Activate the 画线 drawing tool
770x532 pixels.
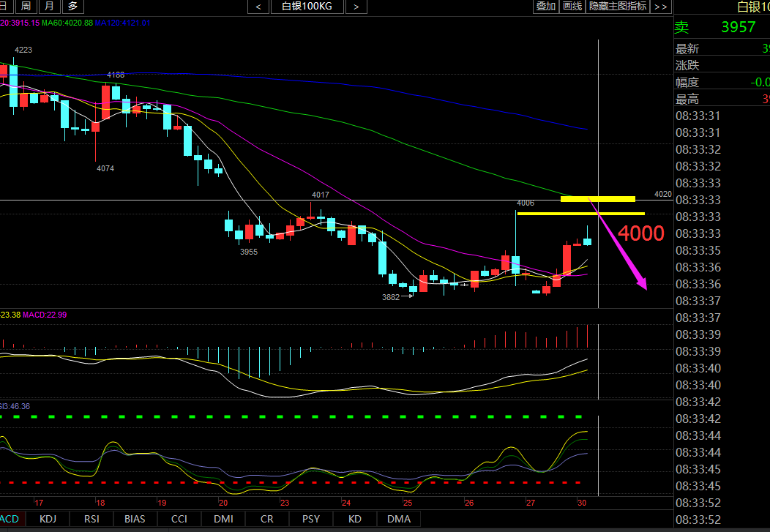click(572, 7)
